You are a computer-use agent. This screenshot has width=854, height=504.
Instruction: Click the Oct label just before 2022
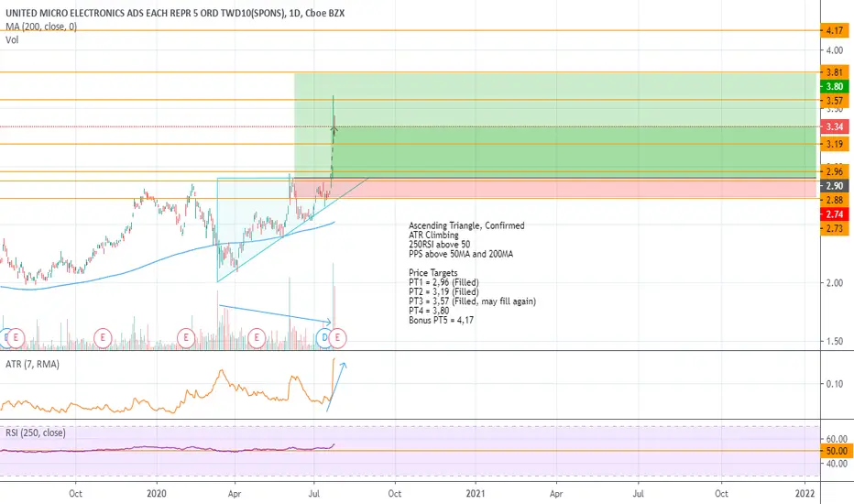coord(721,494)
